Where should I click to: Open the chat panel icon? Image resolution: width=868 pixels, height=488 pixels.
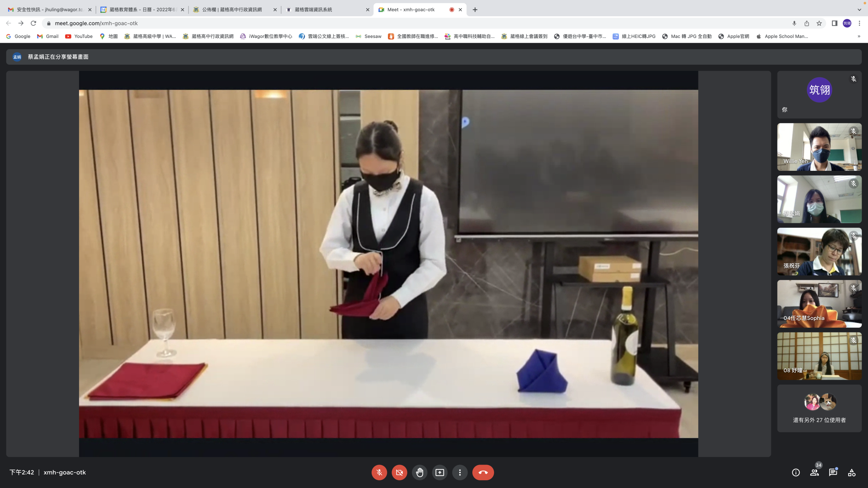(833, 472)
